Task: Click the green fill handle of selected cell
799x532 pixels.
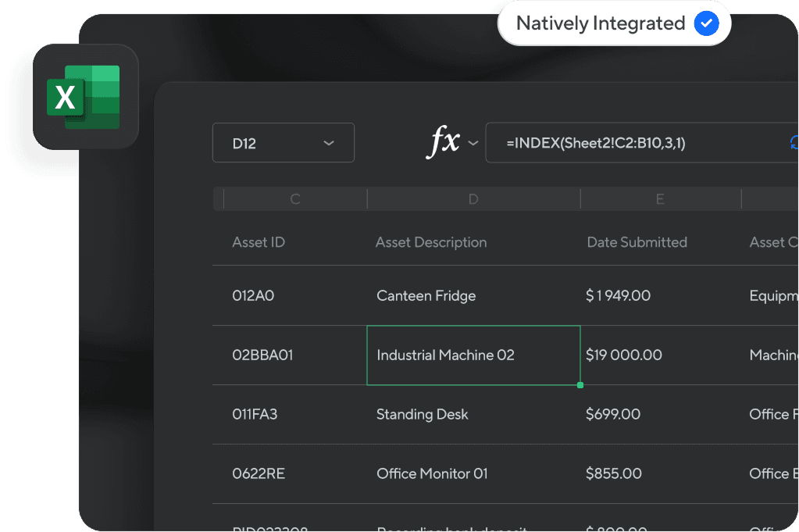Action: coord(580,385)
